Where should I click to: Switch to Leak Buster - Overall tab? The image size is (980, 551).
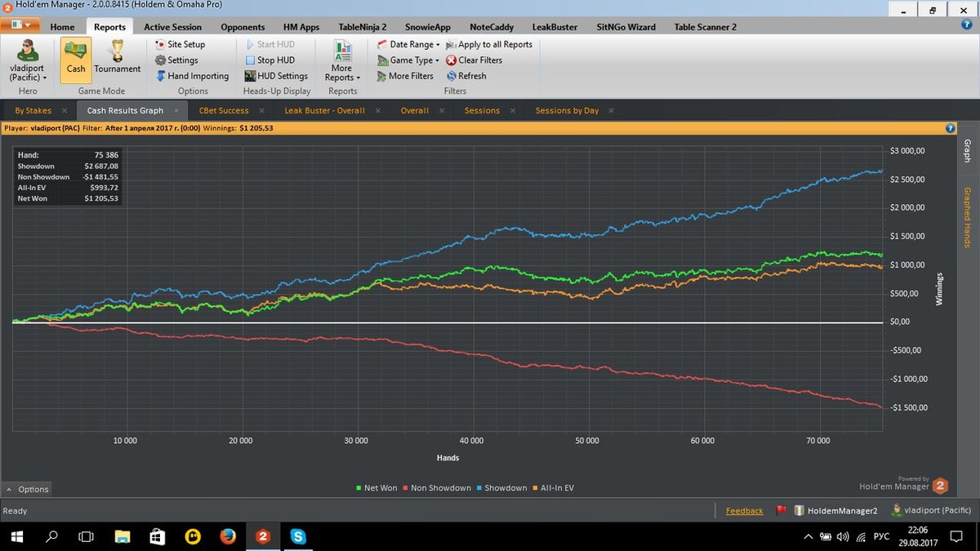[x=324, y=110]
